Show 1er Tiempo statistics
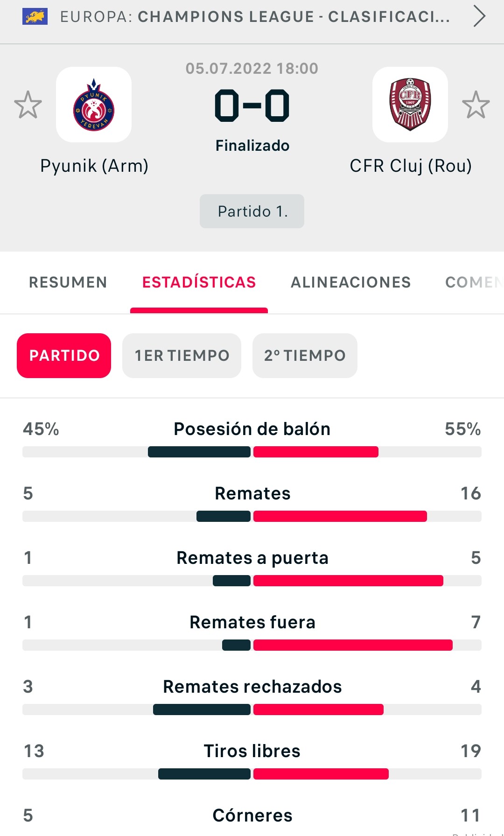 [x=182, y=356]
